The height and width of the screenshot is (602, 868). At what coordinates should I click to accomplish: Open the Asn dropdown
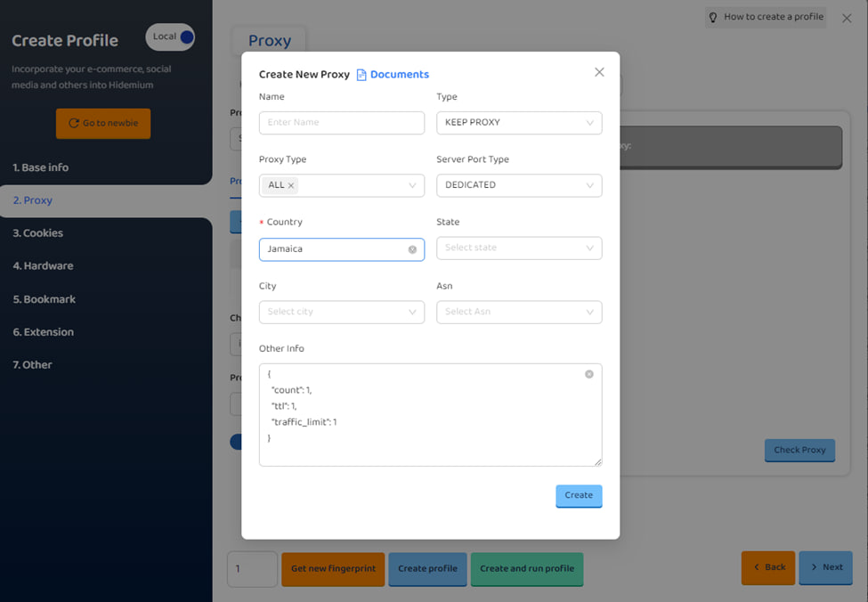tap(518, 312)
